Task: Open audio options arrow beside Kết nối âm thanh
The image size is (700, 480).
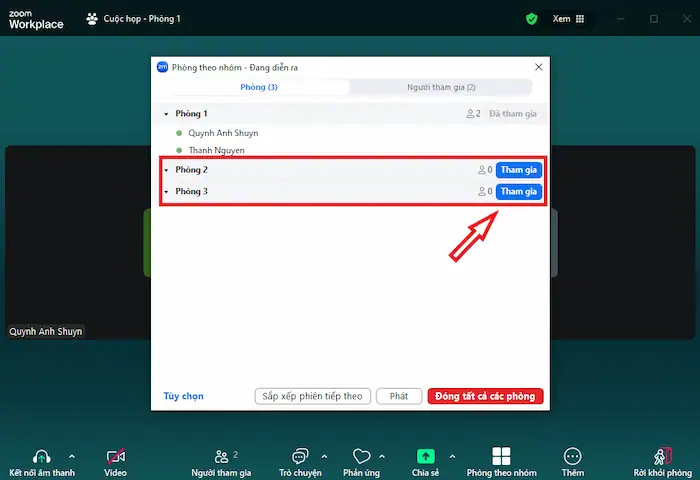Action: pyautogui.click(x=71, y=456)
